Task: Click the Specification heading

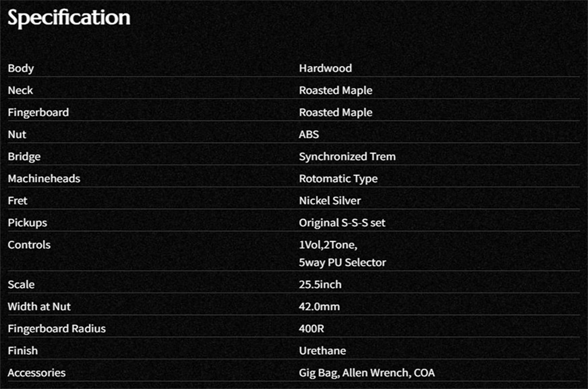Action: pos(69,18)
